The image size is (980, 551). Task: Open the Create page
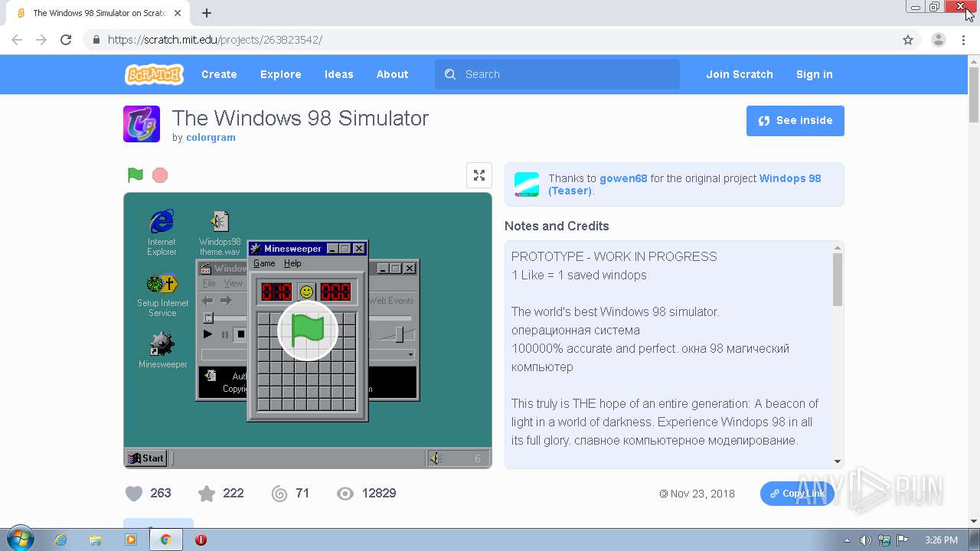click(219, 74)
